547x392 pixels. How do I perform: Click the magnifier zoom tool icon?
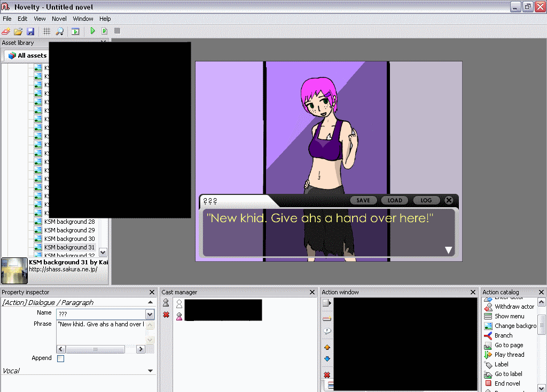(x=59, y=32)
